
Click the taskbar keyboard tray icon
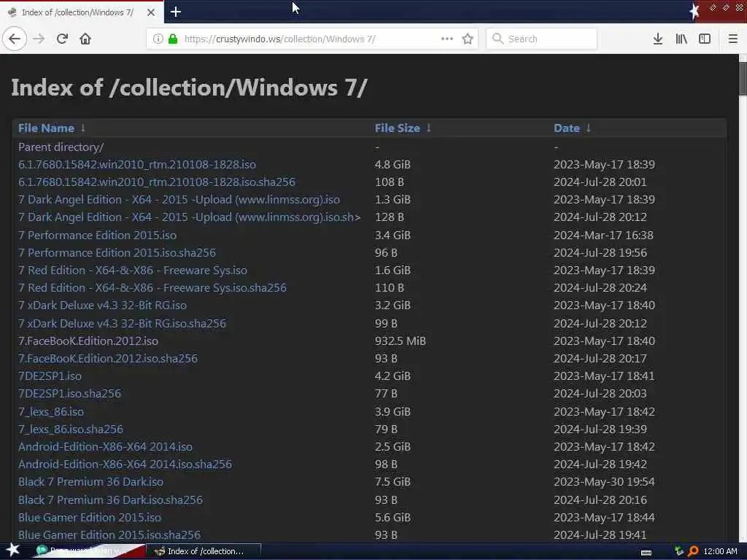click(x=646, y=552)
